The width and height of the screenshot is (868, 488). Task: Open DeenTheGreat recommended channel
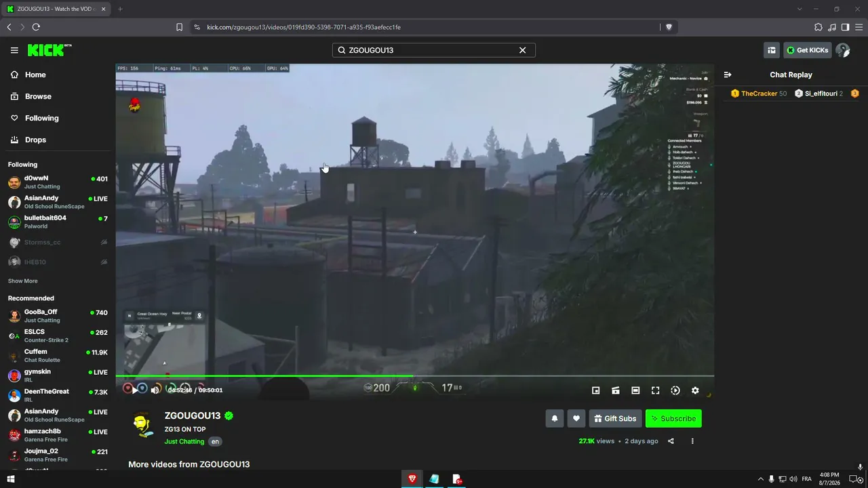(58, 395)
